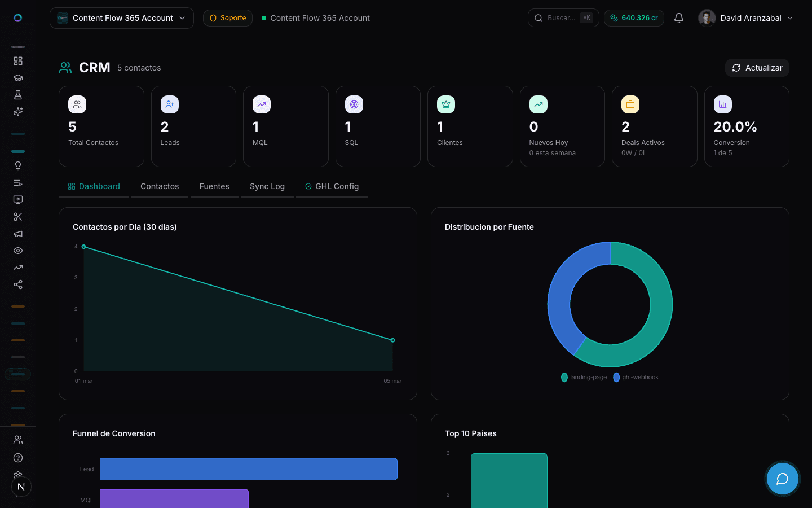Click the 'Distribucion por Fuente' title
The image size is (812, 508).
[489, 227]
